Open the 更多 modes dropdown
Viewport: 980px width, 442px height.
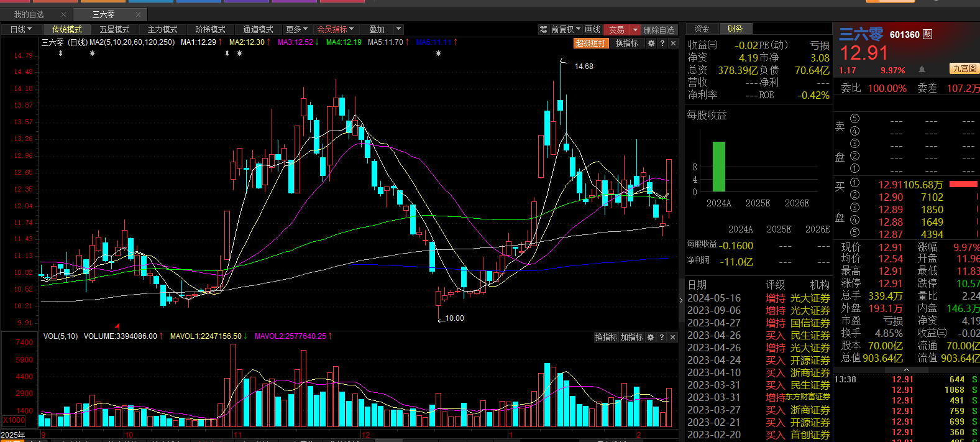(296, 29)
